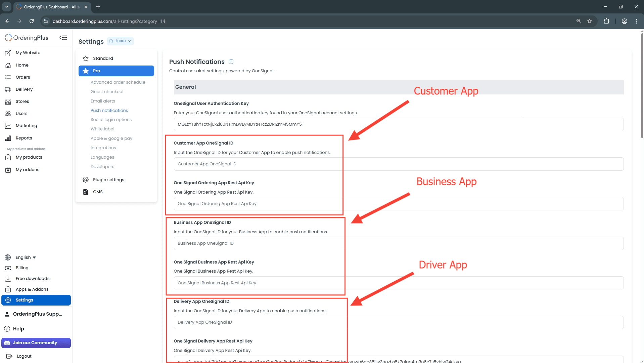Screen dimensions: 644x363
Task: Open OrderingPlus Support account entry
Action: [34, 314]
